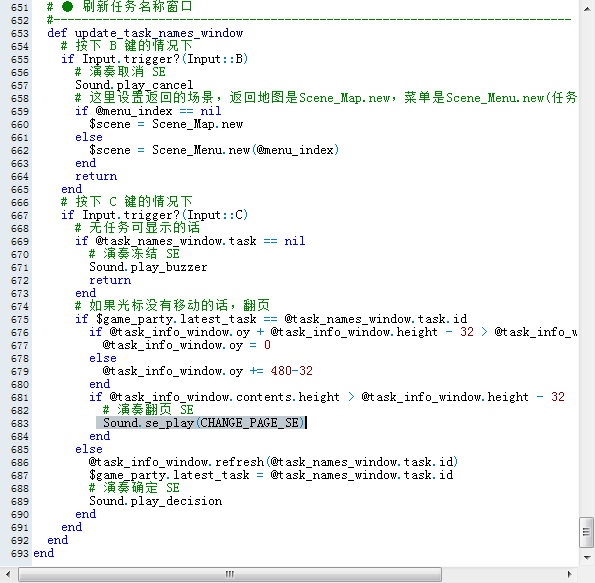Click the comment '# 演奏翻页 SE'
The width and height of the screenshot is (595, 583).
[148, 410]
